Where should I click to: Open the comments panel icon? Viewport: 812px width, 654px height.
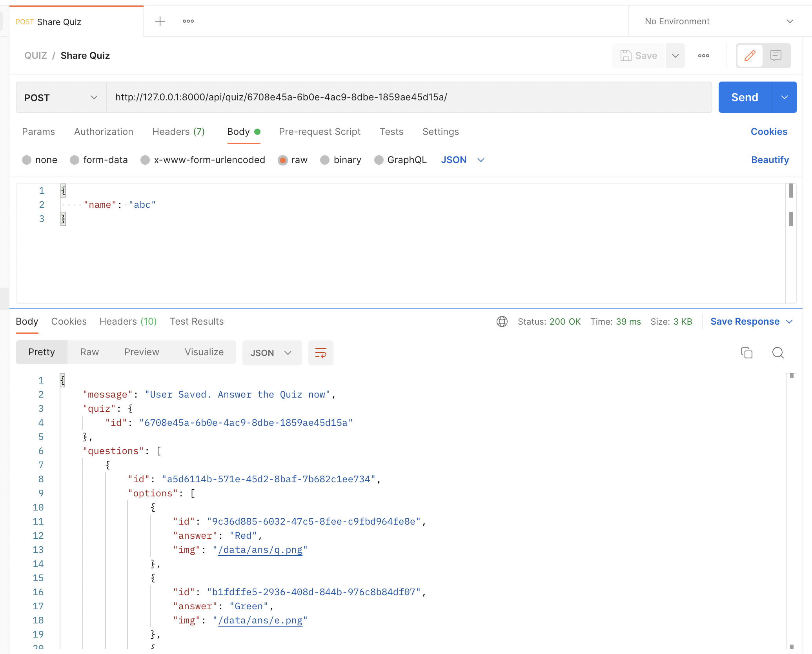(776, 56)
